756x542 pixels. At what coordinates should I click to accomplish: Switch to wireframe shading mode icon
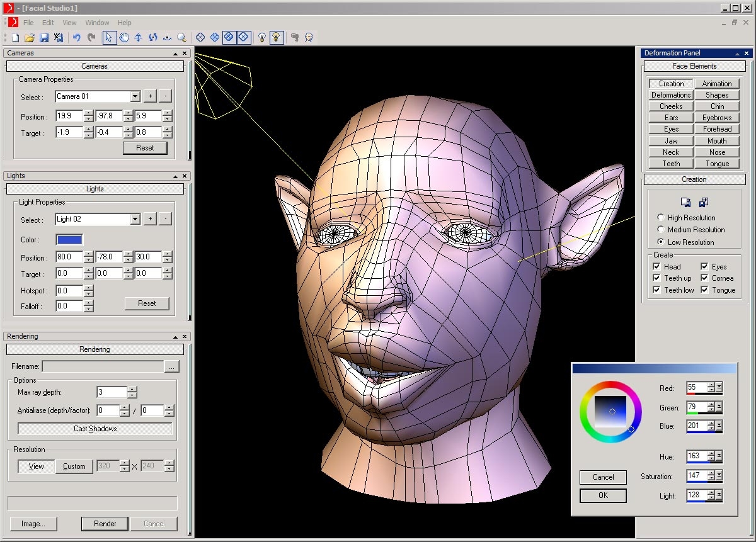pyautogui.click(x=200, y=38)
